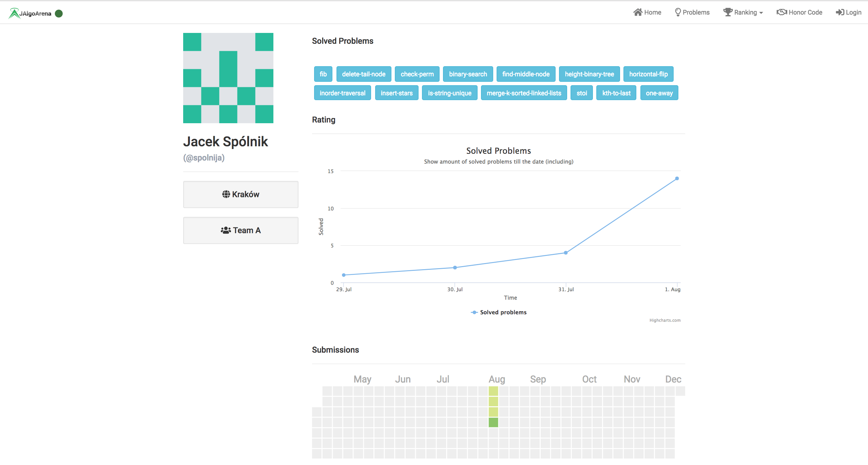Open the merge-k-sorted-linked-lists problem tag
This screenshot has width=868, height=465.
tap(524, 93)
